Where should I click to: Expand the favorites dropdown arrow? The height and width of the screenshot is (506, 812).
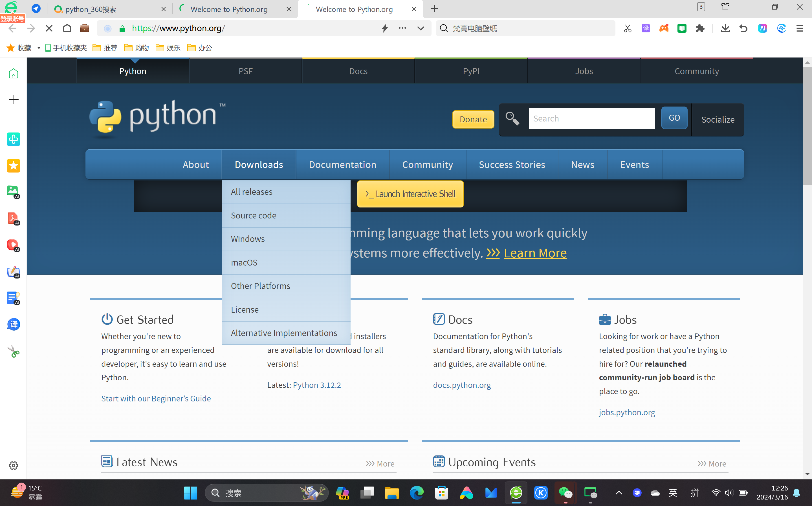coord(39,48)
